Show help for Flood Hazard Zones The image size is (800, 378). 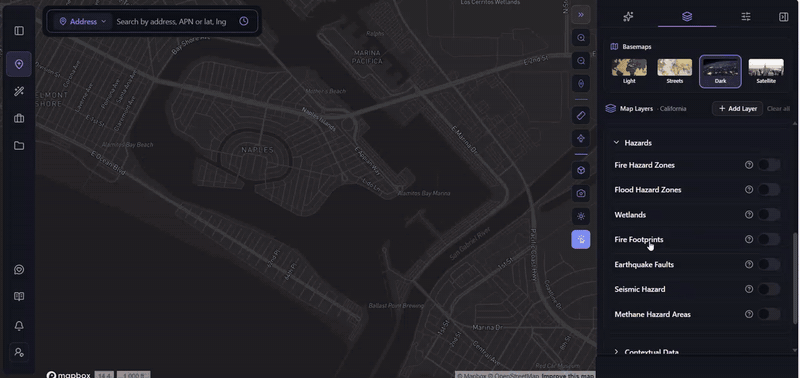pyautogui.click(x=749, y=189)
